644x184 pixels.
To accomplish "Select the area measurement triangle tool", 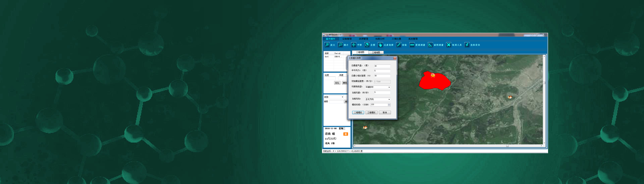I will (x=430, y=45).
